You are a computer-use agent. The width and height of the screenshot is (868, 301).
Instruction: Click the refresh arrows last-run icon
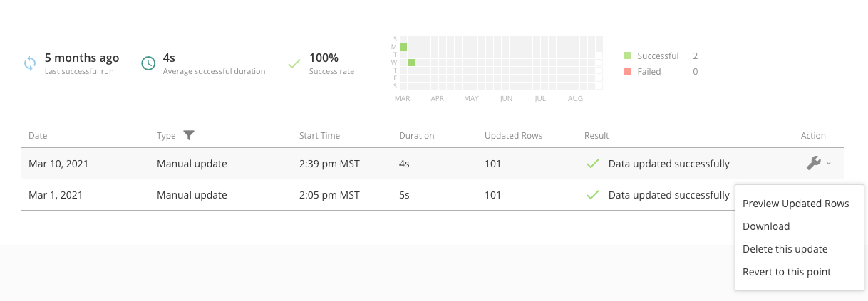pyautogui.click(x=30, y=63)
